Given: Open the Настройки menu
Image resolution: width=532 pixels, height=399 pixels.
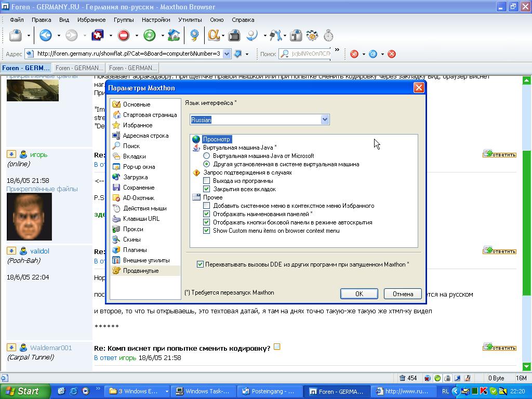Looking at the screenshot, I should tap(156, 20).
